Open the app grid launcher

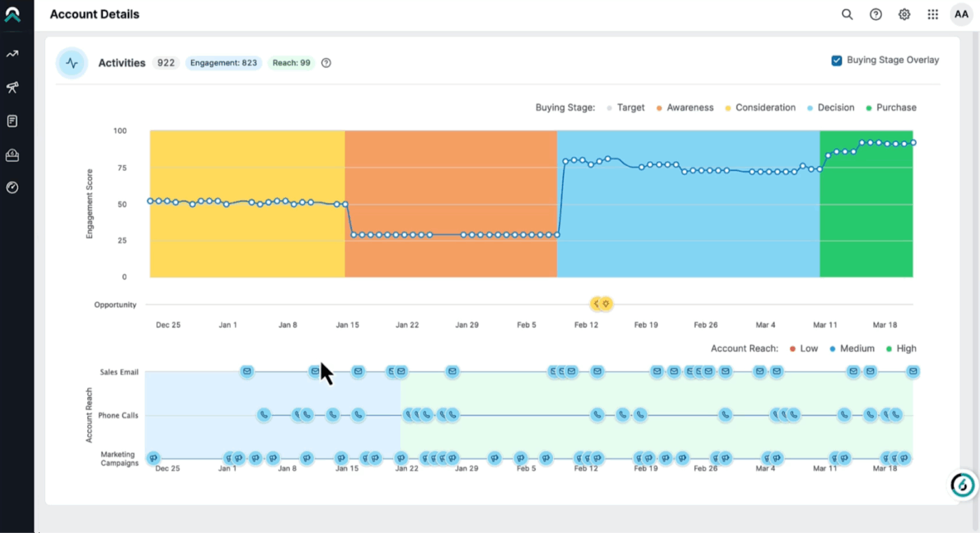coord(932,14)
